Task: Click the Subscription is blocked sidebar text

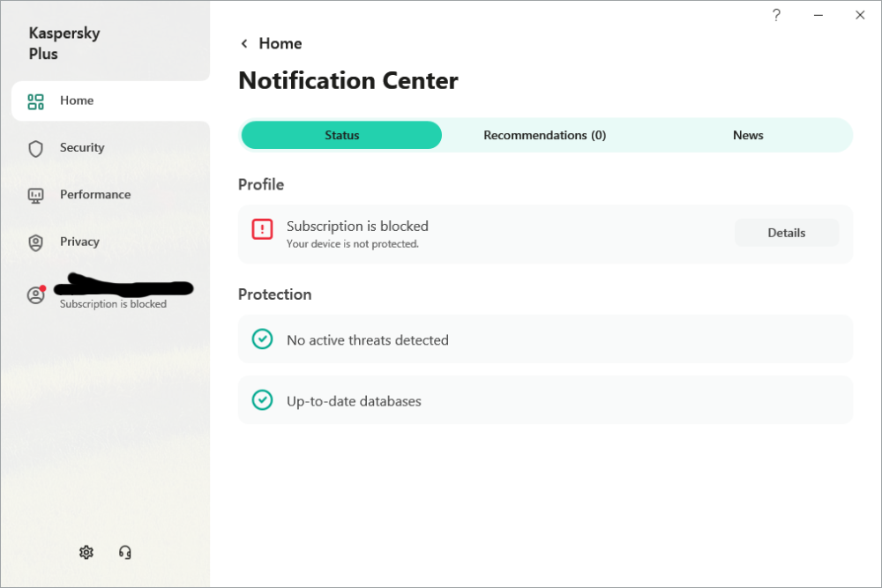Action: click(113, 304)
